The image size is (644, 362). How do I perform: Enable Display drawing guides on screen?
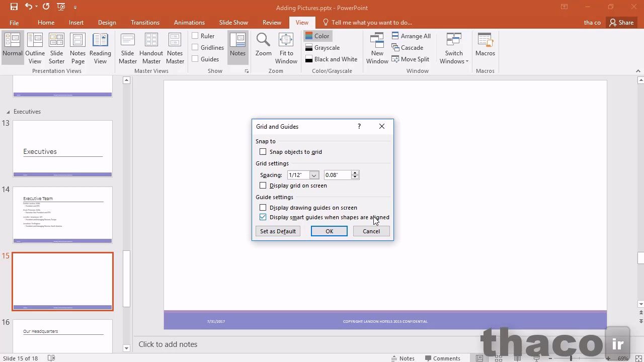click(263, 208)
